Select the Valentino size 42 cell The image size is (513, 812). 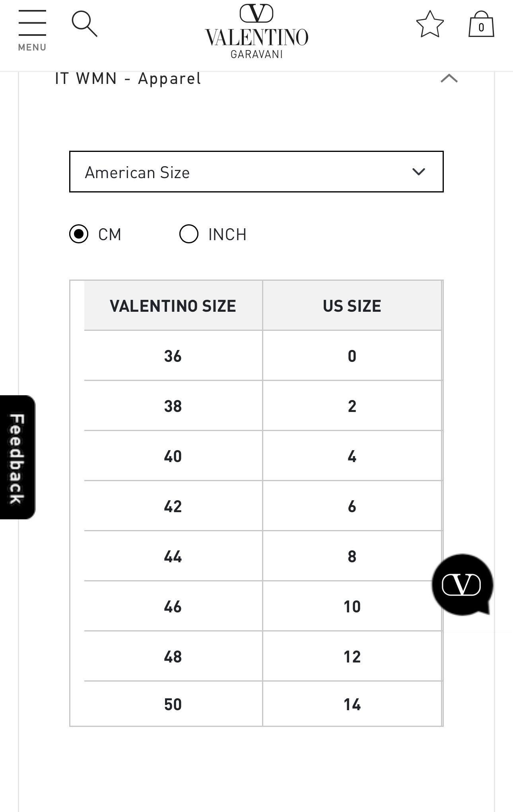(x=173, y=506)
